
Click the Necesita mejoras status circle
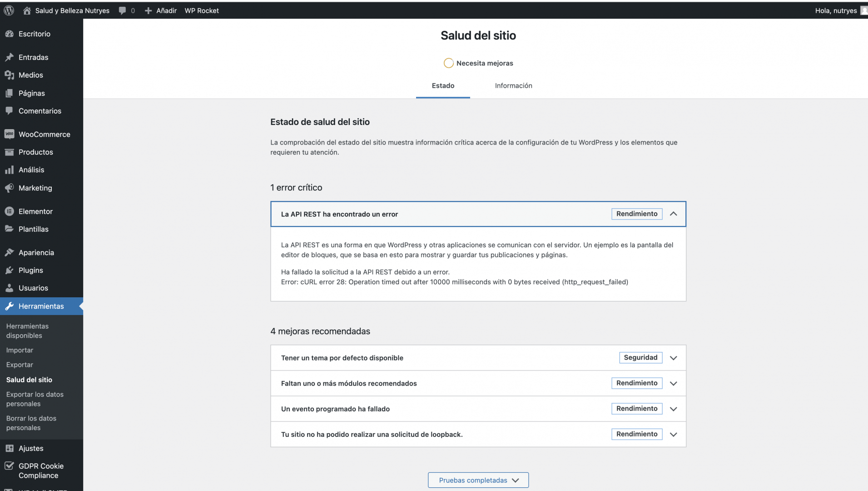click(x=448, y=63)
